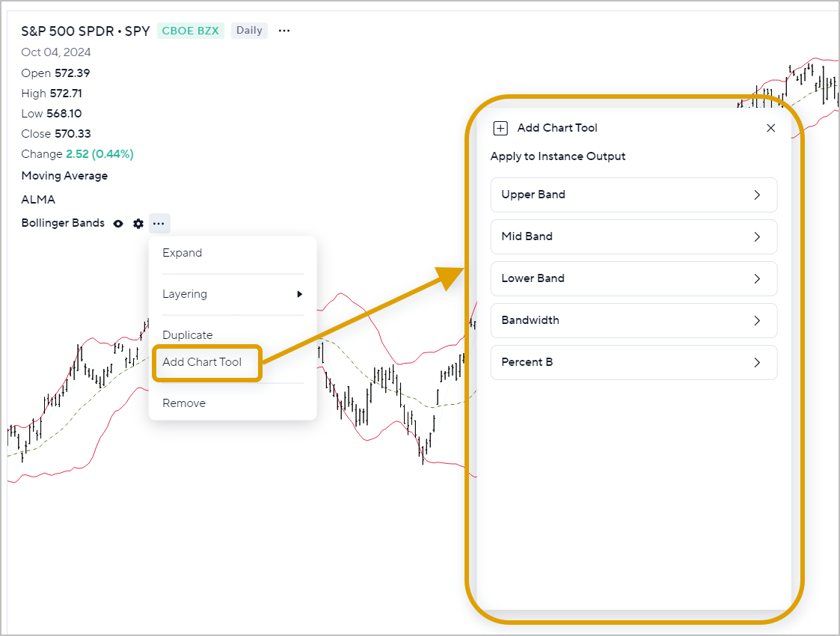Viewport: 840px width, 636px height.
Task: Expand the Lower Band chevron
Action: (757, 278)
